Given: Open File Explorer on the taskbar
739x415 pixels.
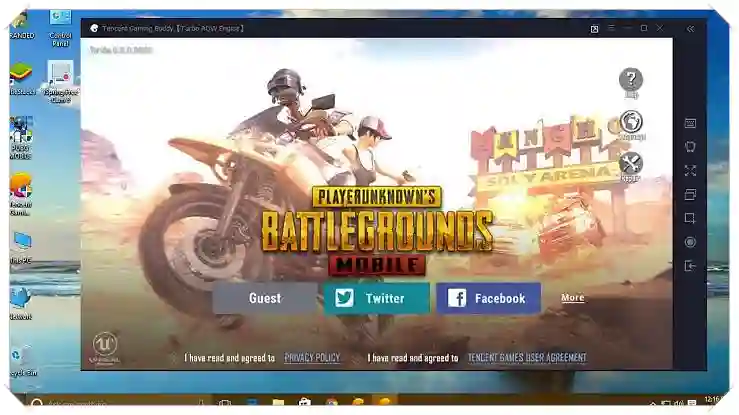Looking at the screenshot, I should click(278, 403).
